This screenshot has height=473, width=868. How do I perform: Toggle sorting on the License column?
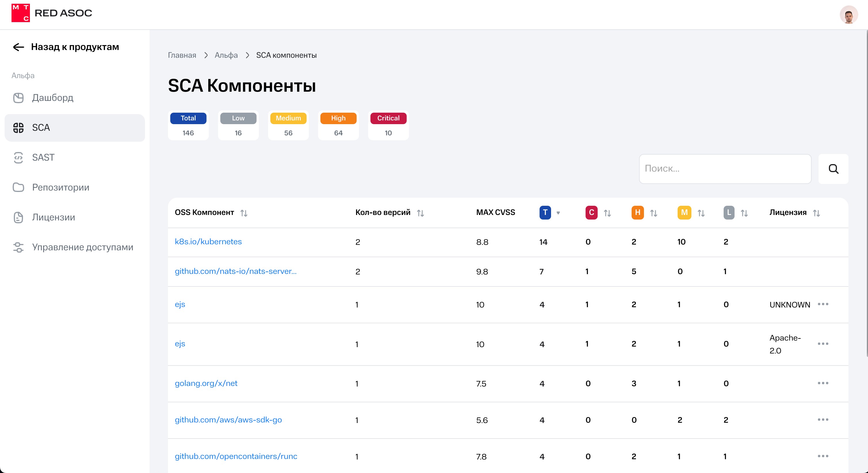pos(816,213)
